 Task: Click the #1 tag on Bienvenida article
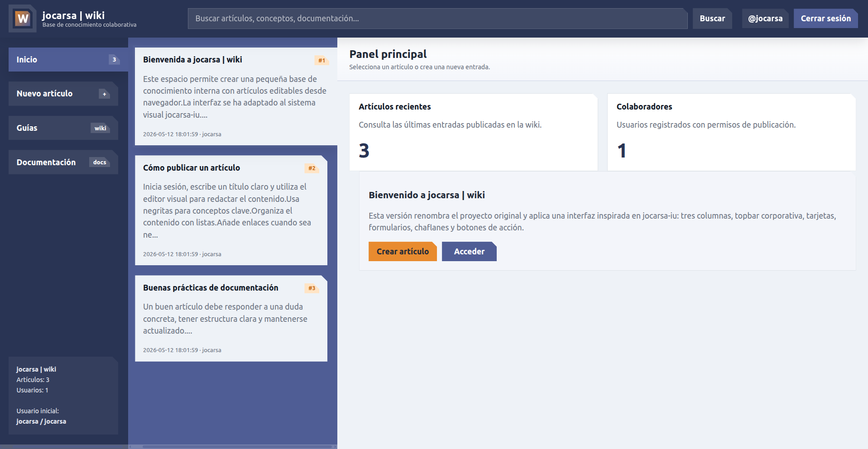(x=321, y=60)
